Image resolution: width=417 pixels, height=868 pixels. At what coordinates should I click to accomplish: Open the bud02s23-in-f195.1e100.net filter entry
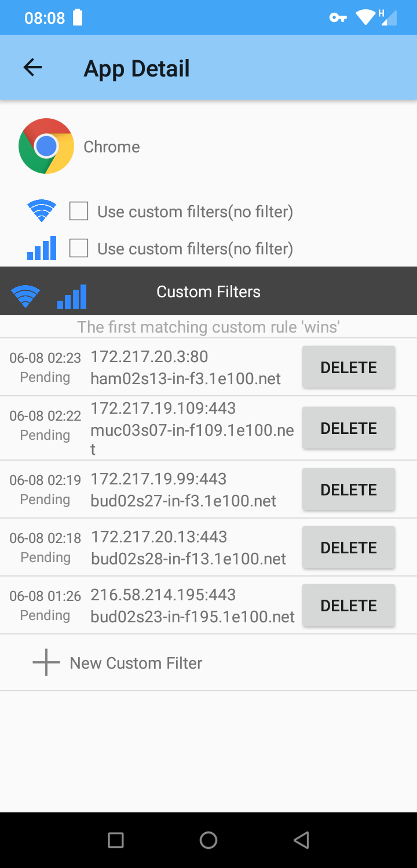pyautogui.click(x=151, y=606)
